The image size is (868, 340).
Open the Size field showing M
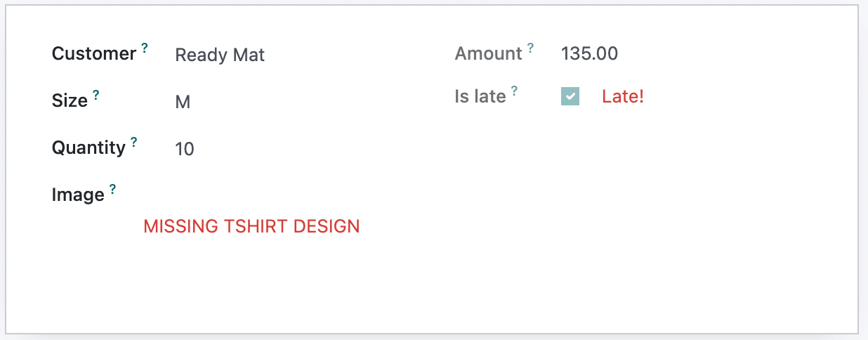[183, 102]
